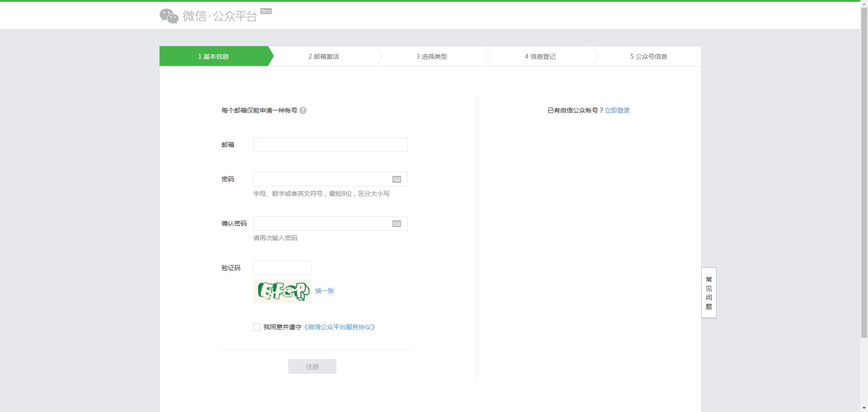Click the 注册 button
This screenshot has height=412, width=868.
click(x=312, y=366)
